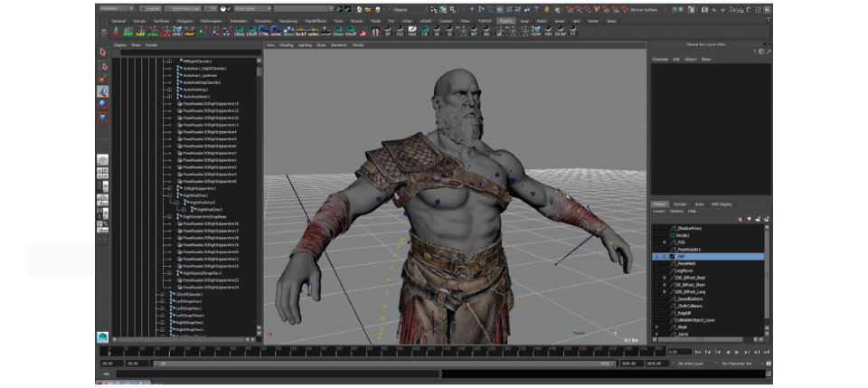The height and width of the screenshot is (388, 868).
Task: Expand the AutoAxeRing1 outliner node
Action: [x=169, y=90]
